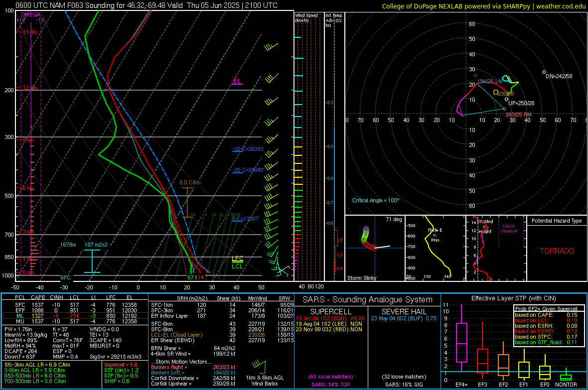Click the 'Inf. Temp. Adv.' panel header
Image resolution: width=588 pixels, height=390 pixels.
coord(334,20)
